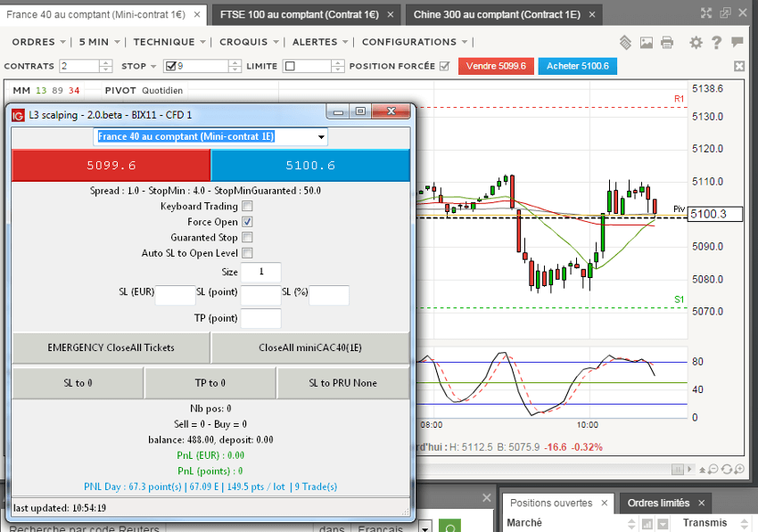Screen dimensions: 758x532
Task: Open the chat bubble icon
Action: (737, 42)
